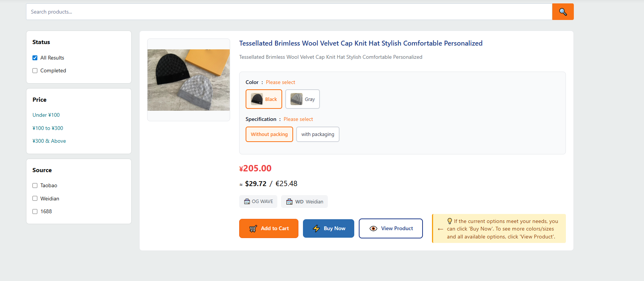The width and height of the screenshot is (644, 281).
Task: Choose the ¥100 to ¥300 price range
Action: pos(48,128)
